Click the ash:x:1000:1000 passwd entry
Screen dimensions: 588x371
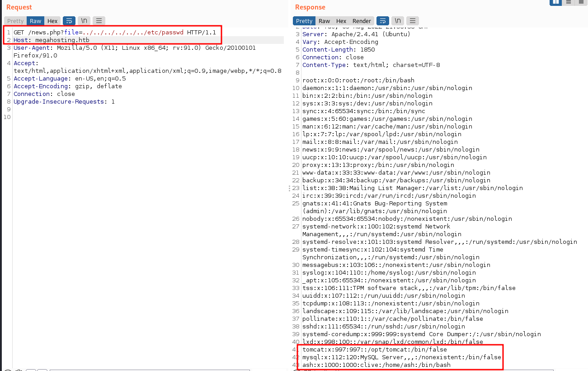pyautogui.click(x=376, y=365)
